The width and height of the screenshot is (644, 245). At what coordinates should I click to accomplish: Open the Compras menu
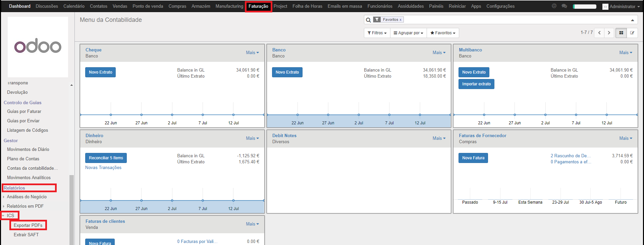177,6
